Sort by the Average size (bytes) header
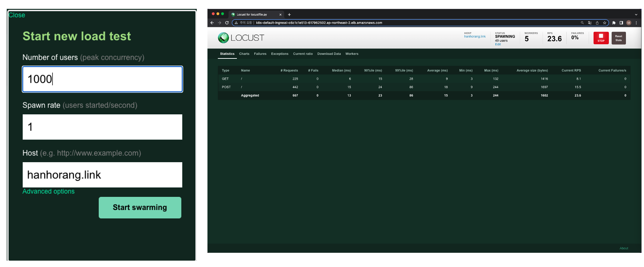This screenshot has width=644, height=267. click(x=532, y=70)
